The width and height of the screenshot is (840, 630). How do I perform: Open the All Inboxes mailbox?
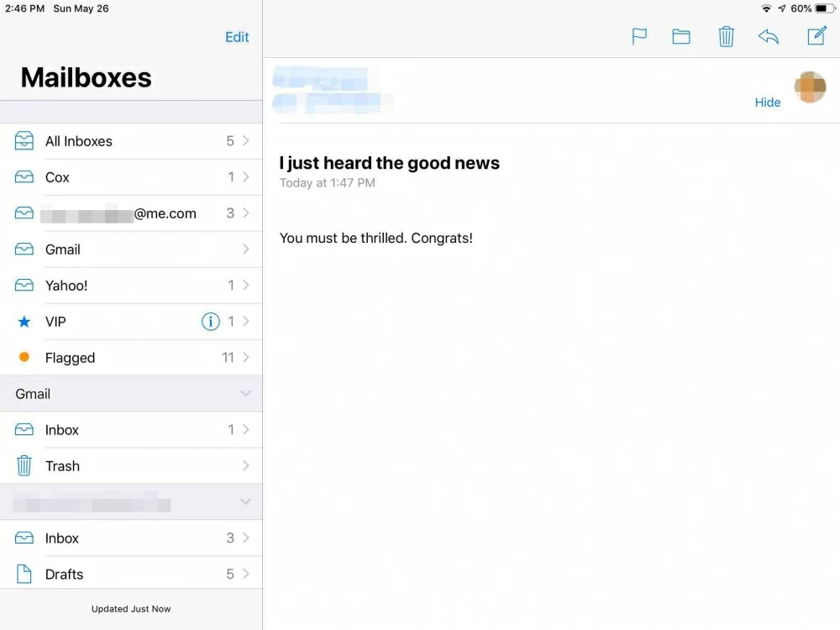point(131,141)
